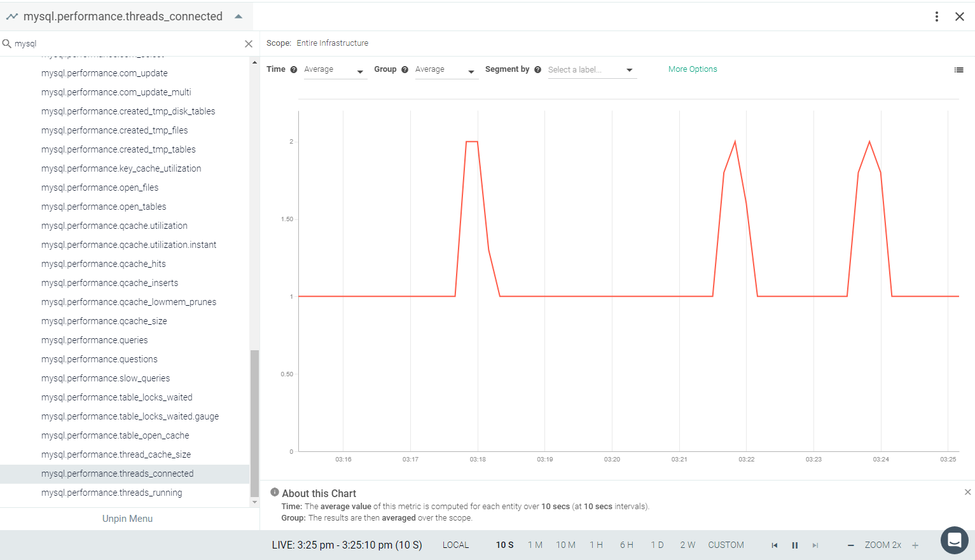Skip back to previous time interval

774,545
